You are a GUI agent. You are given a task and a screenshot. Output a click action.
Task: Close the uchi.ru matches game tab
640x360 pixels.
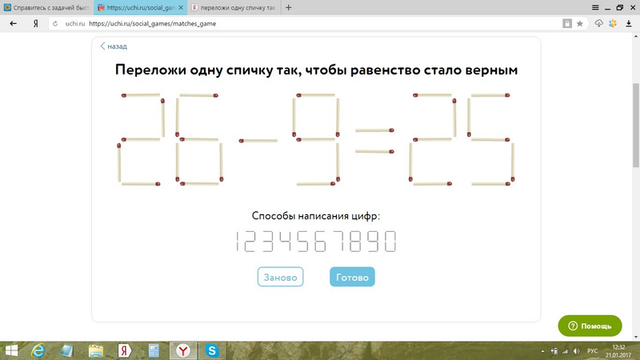point(181,8)
